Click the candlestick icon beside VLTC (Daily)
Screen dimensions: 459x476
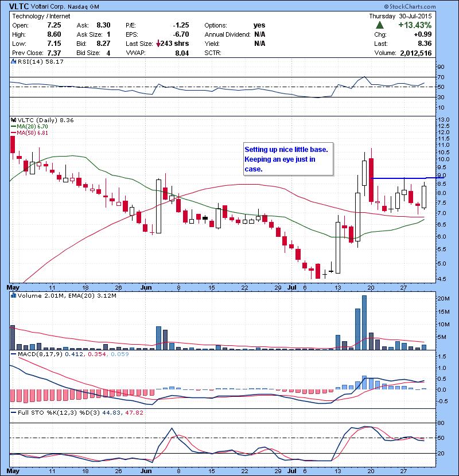click(x=13, y=120)
